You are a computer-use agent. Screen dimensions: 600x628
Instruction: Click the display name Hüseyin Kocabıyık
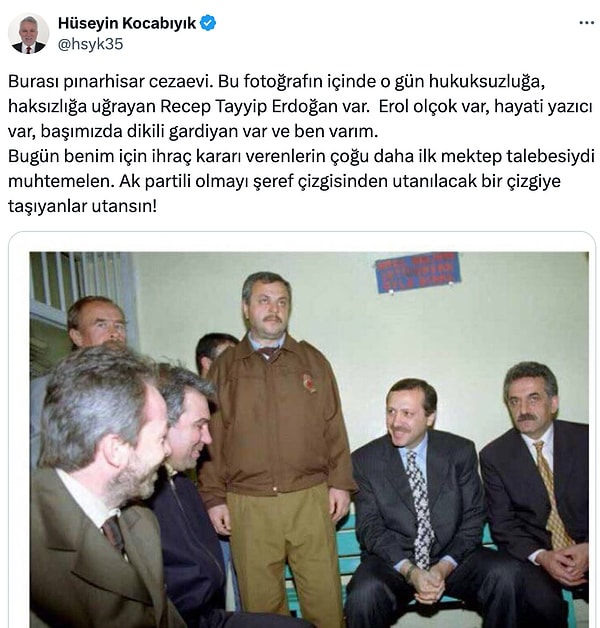pos(127,23)
